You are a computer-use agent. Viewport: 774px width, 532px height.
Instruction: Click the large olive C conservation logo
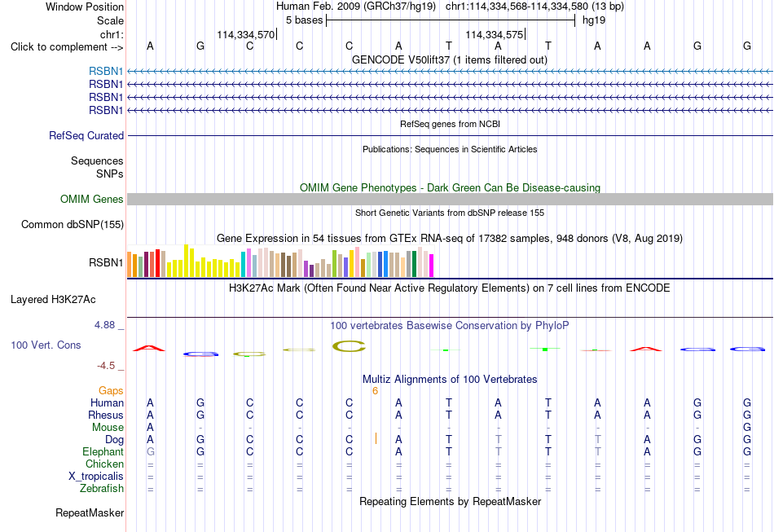coord(349,346)
